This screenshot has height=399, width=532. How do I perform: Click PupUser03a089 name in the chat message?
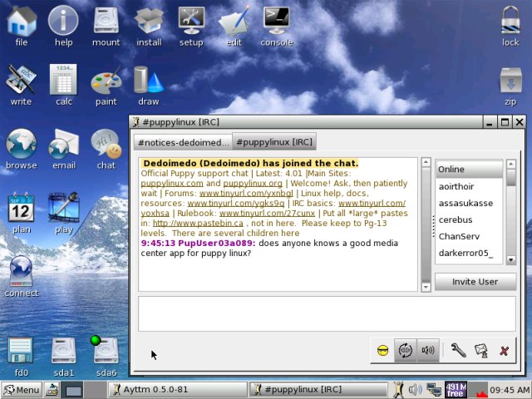pos(216,244)
